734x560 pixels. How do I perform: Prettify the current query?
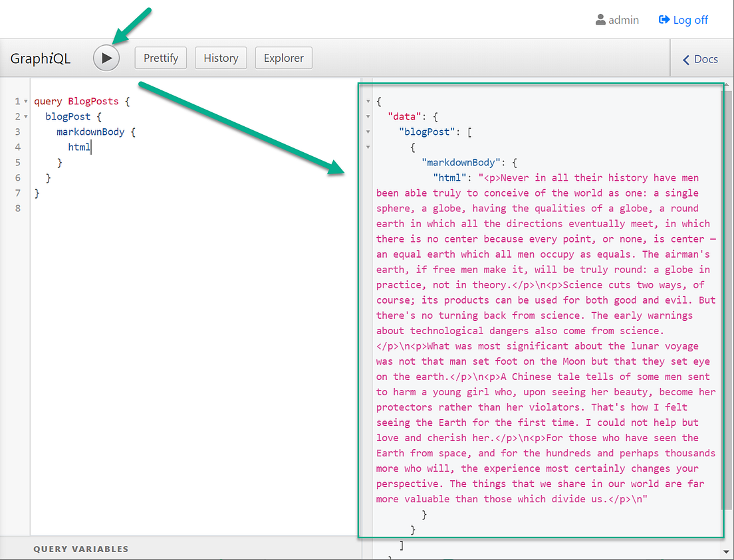coord(160,58)
